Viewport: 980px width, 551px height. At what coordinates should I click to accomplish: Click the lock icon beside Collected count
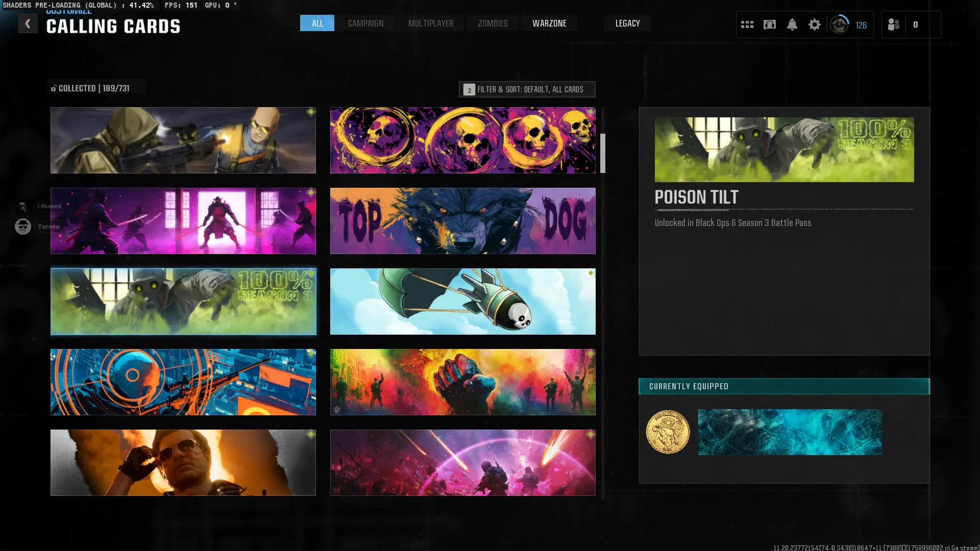pos(54,88)
